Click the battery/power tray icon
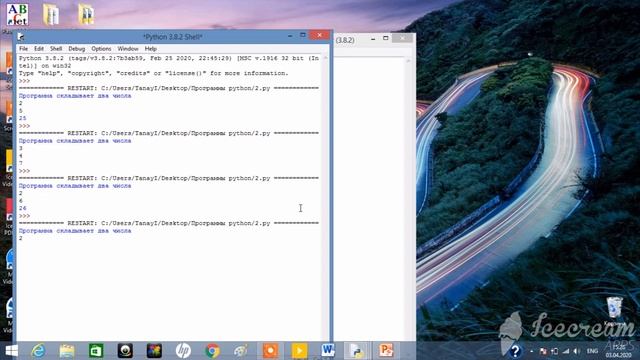 pos(554,351)
